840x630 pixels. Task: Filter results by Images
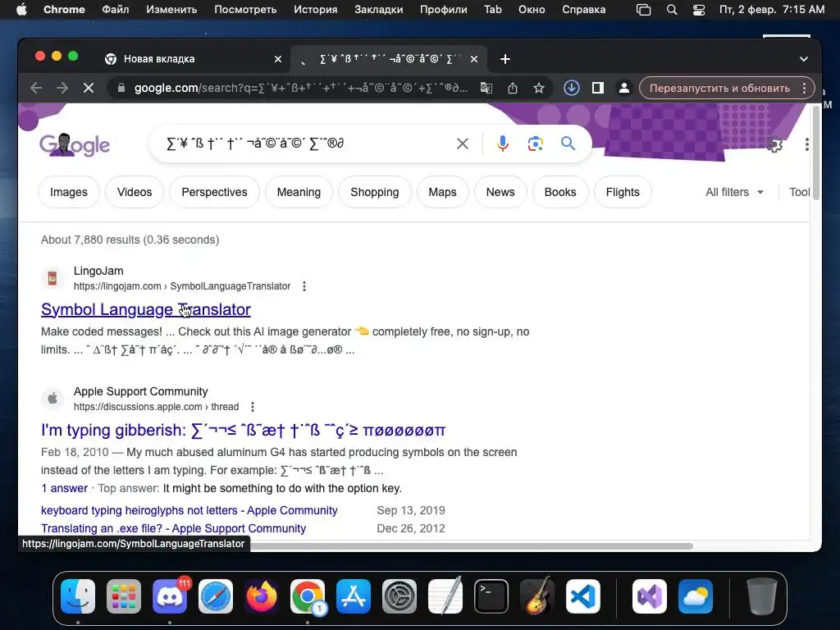pyautogui.click(x=69, y=192)
